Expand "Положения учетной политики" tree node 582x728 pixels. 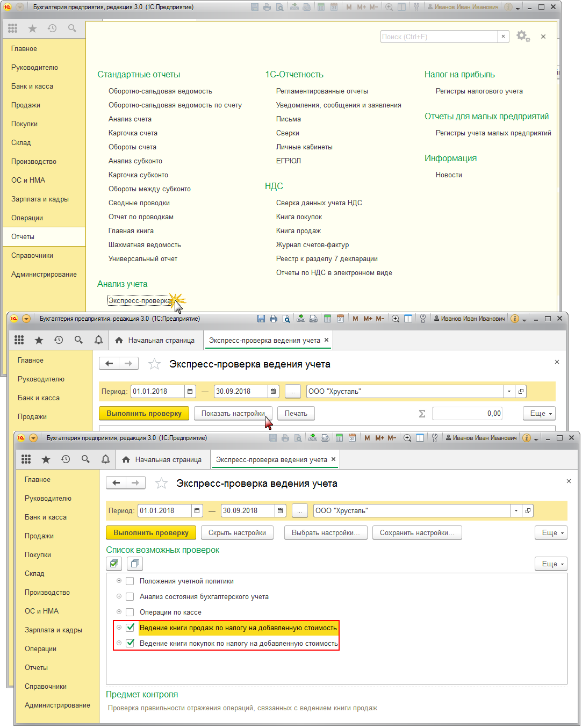[119, 581]
